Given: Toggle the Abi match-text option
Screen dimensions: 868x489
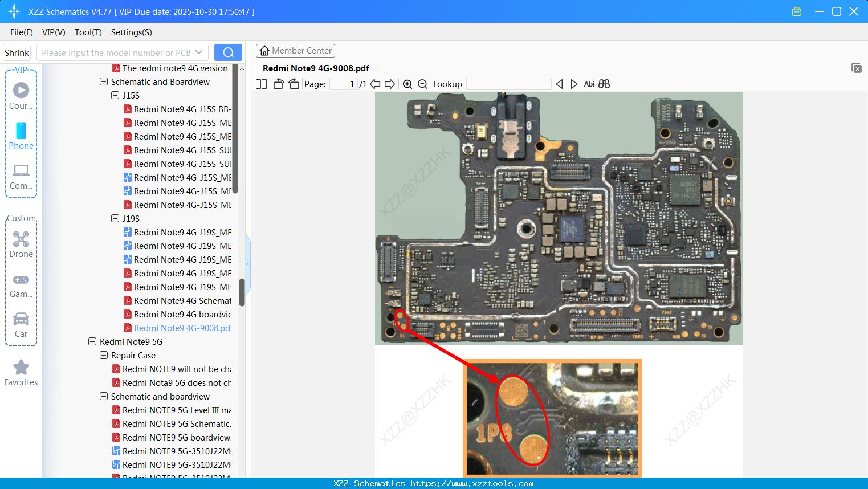Looking at the screenshot, I should pos(589,84).
